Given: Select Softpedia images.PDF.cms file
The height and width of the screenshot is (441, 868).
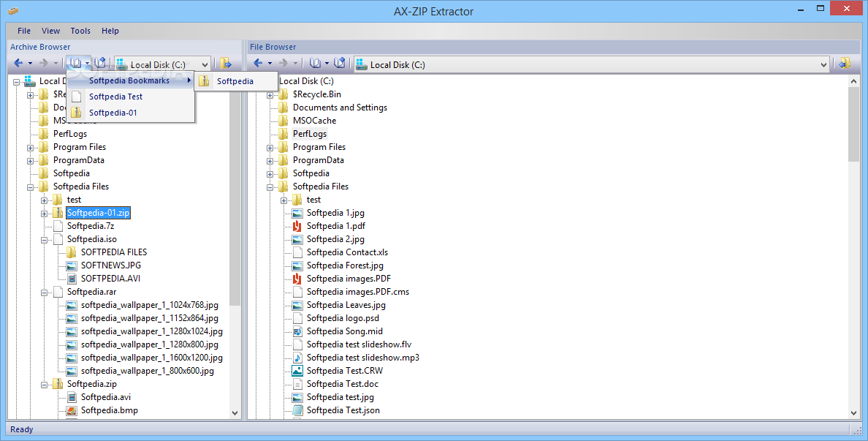Looking at the screenshot, I should [x=357, y=292].
